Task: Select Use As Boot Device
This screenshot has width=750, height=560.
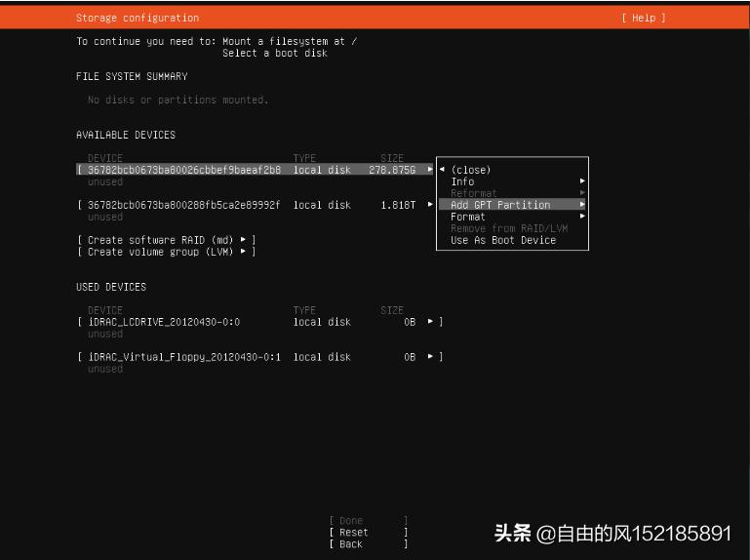Action: 503,240
